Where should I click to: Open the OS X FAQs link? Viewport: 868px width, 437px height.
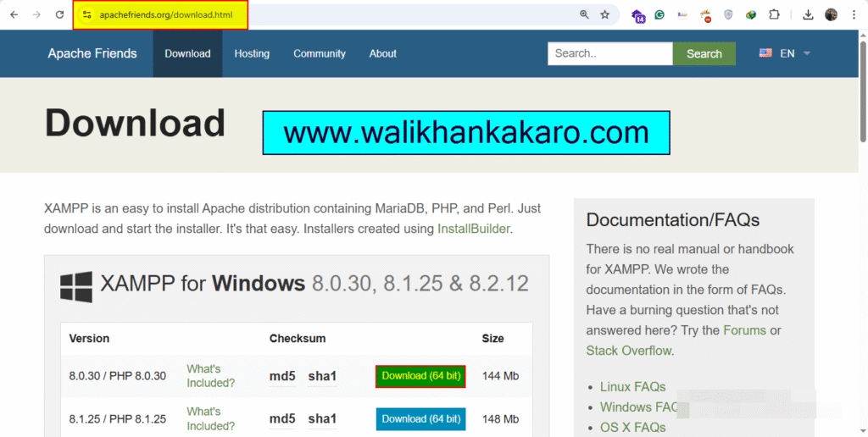tap(632, 428)
